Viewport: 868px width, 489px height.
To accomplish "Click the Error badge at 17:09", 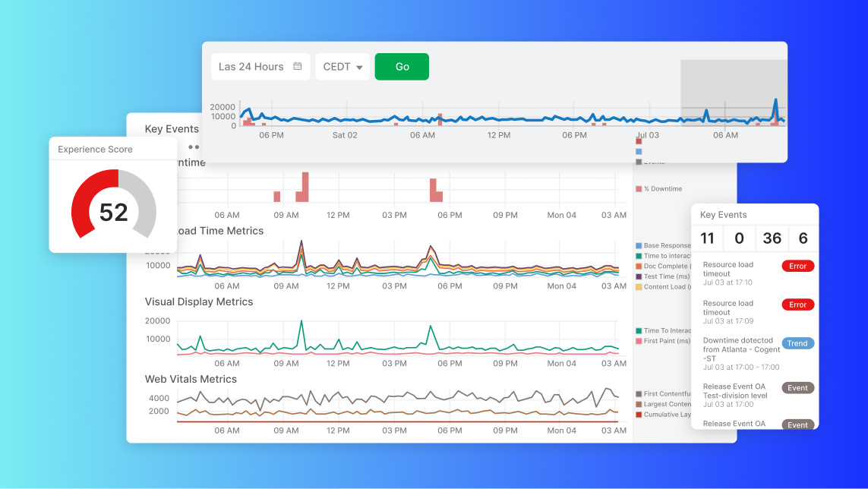I will pyautogui.click(x=797, y=304).
